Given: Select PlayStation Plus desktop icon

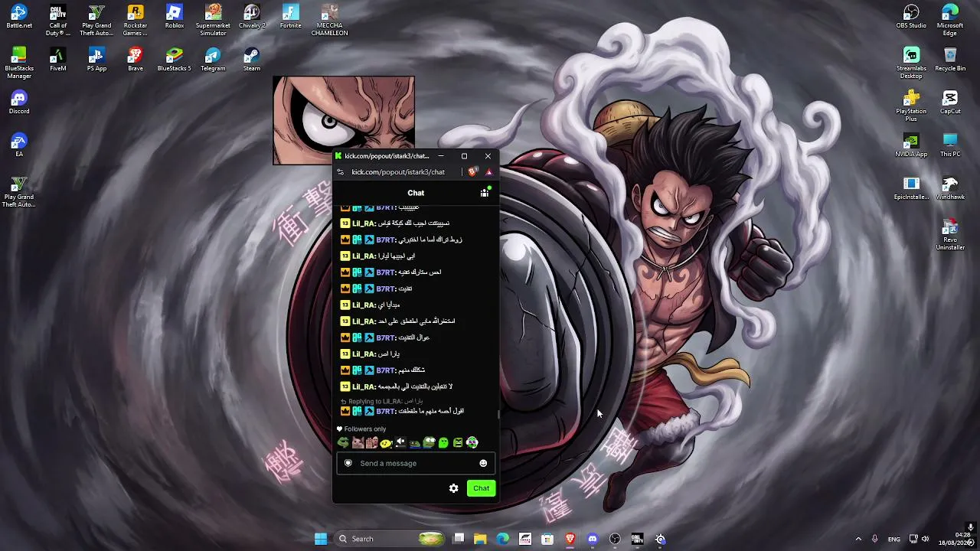Looking at the screenshot, I should tap(911, 106).
